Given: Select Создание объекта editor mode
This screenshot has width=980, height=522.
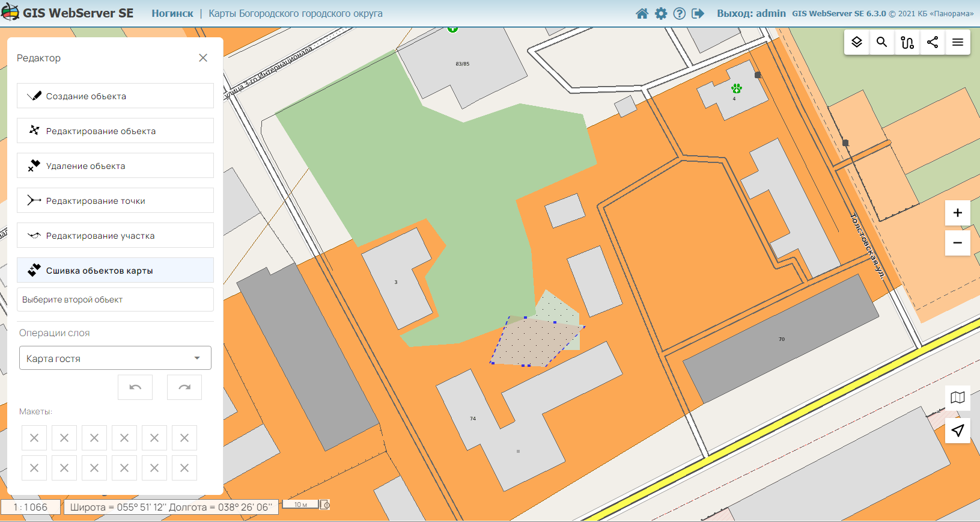Looking at the screenshot, I should pyautogui.click(x=115, y=96).
